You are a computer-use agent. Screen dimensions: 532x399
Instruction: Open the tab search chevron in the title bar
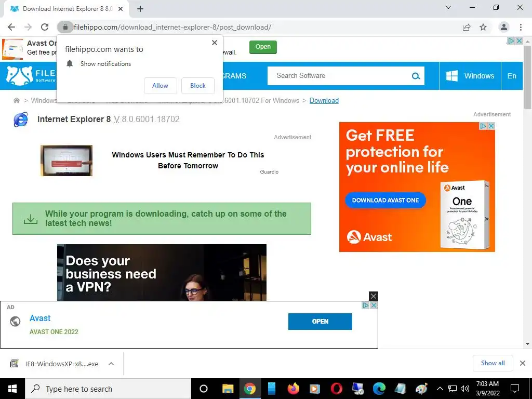pos(448,7)
